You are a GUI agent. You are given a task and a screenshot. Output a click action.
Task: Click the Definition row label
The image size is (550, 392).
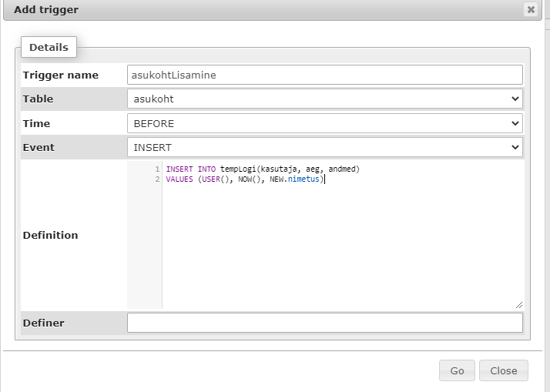51,235
